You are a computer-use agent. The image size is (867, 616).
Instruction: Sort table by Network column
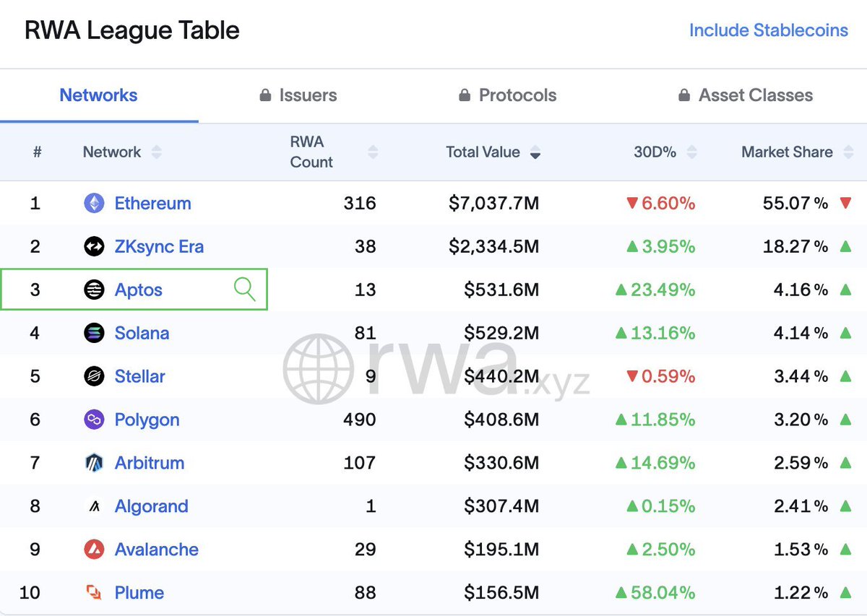(x=157, y=152)
